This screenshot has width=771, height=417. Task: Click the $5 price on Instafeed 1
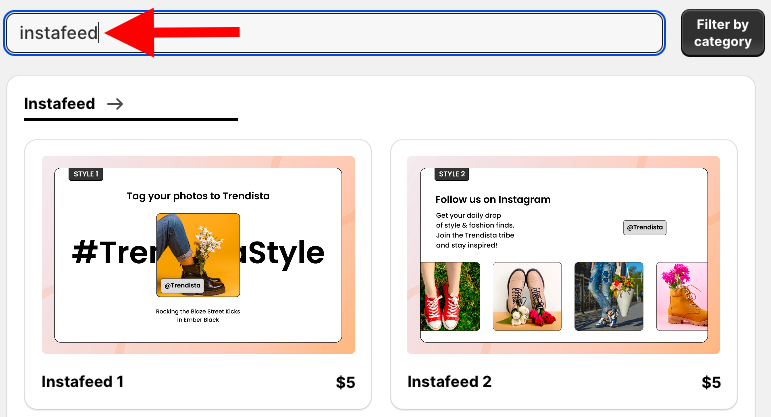345,382
